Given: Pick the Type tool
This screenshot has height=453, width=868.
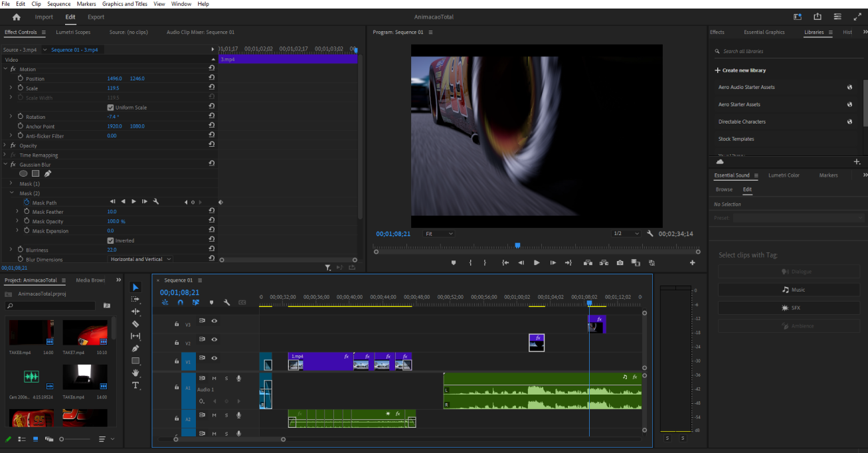Looking at the screenshot, I should coord(135,385).
